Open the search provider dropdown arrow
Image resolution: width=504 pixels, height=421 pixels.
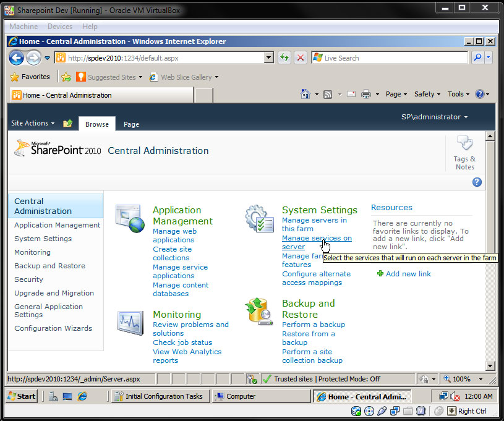(x=489, y=58)
